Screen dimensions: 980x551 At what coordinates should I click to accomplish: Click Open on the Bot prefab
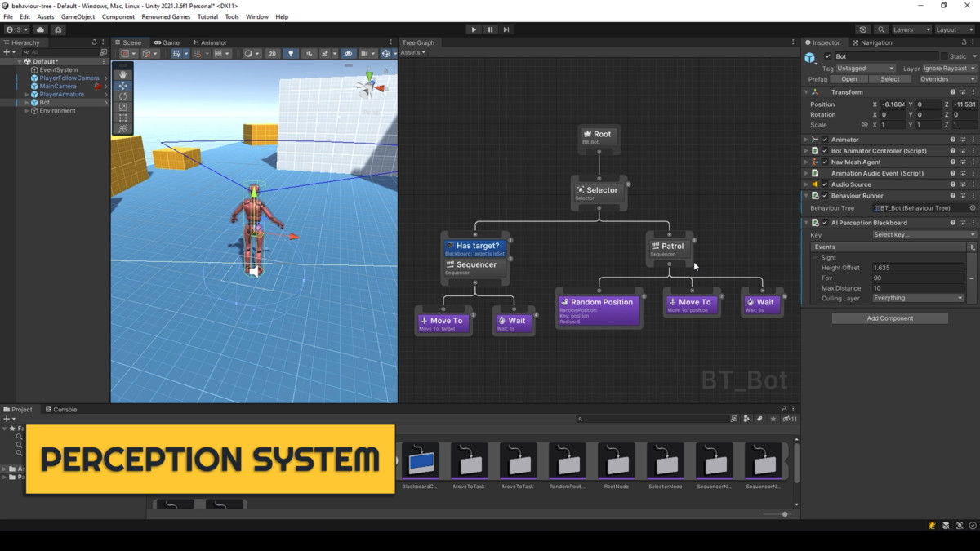pos(849,78)
